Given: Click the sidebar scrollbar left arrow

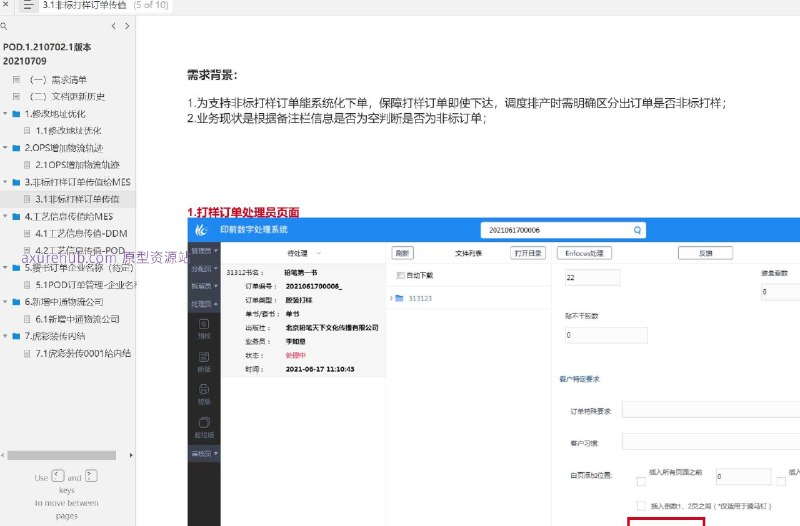Looking at the screenshot, I should coord(3,455).
